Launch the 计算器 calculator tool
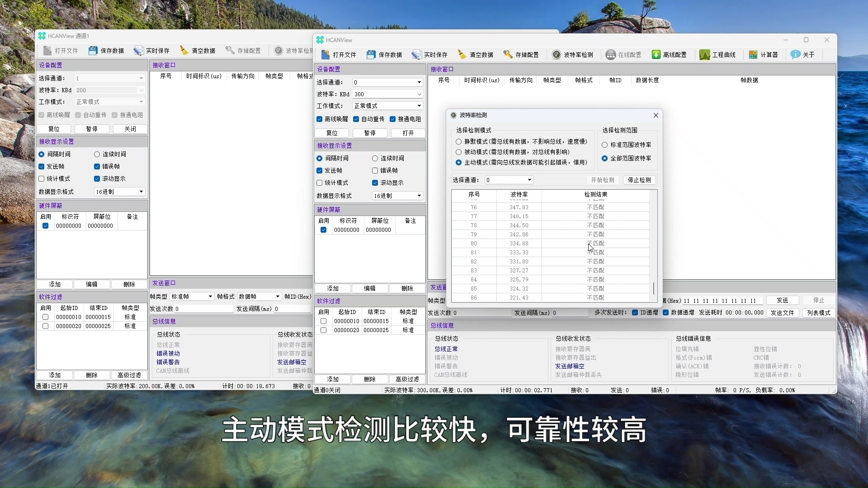Image resolution: width=868 pixels, height=488 pixels. [764, 54]
